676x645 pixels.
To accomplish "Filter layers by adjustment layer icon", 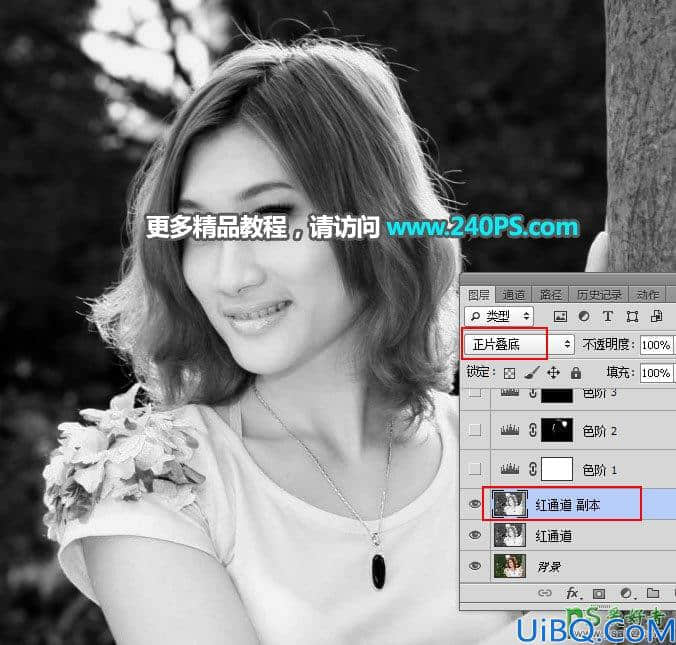I will click(x=584, y=316).
